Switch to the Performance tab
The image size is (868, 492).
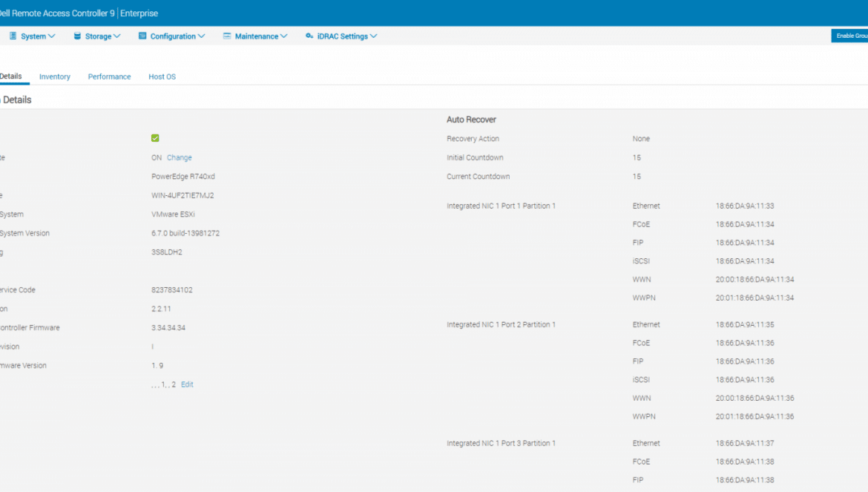(x=110, y=77)
